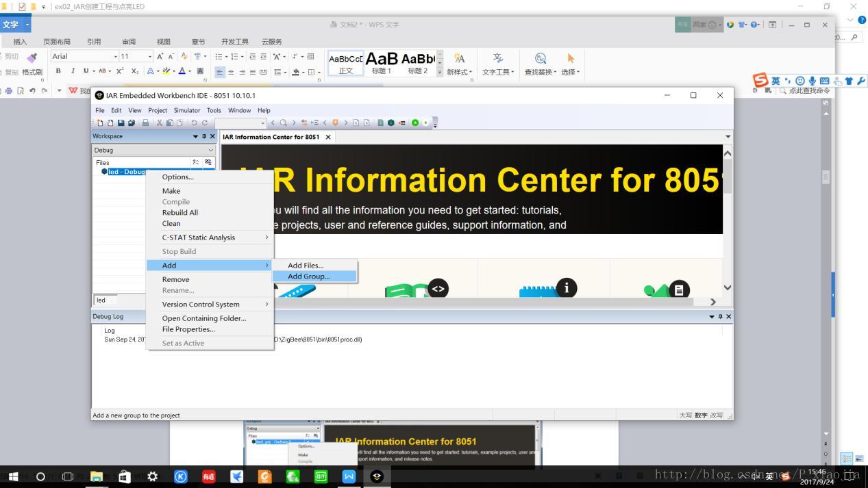Click the orange bookmark toggle icon in IAR toolbar

[x=335, y=123]
